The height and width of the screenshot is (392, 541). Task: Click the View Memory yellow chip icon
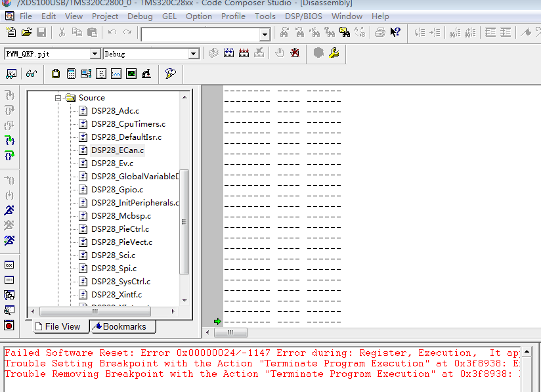pyautogui.click(x=56, y=74)
